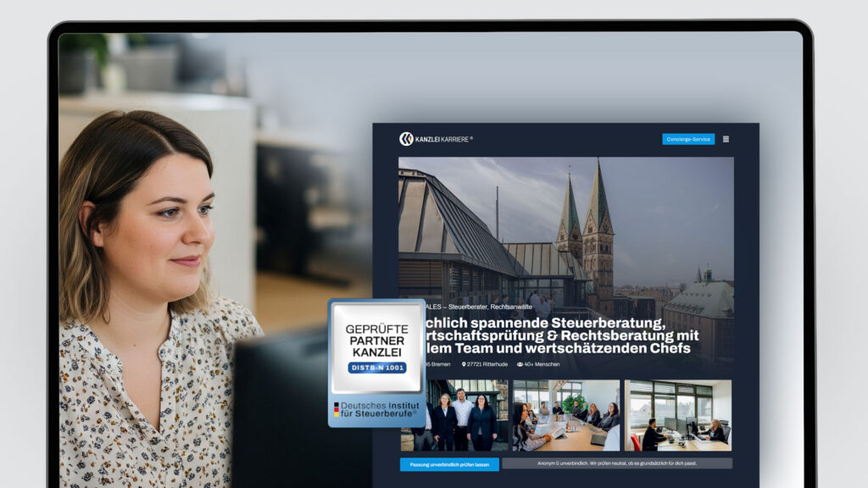
Task: Click the Geprüfte Partner Kanzlei seal
Action: pos(376,347)
